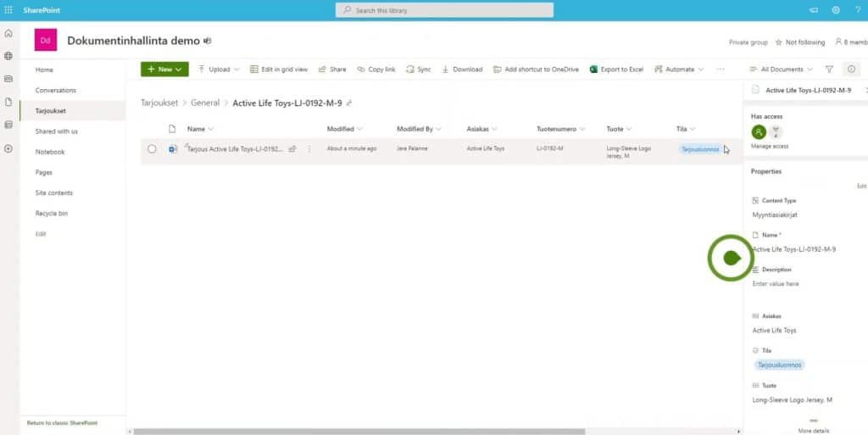Click the file type column header icon

coord(172,129)
